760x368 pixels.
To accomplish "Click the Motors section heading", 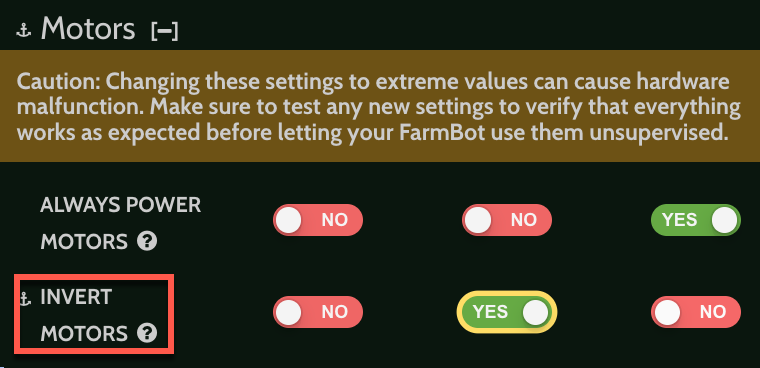I will pyautogui.click(x=88, y=29).
